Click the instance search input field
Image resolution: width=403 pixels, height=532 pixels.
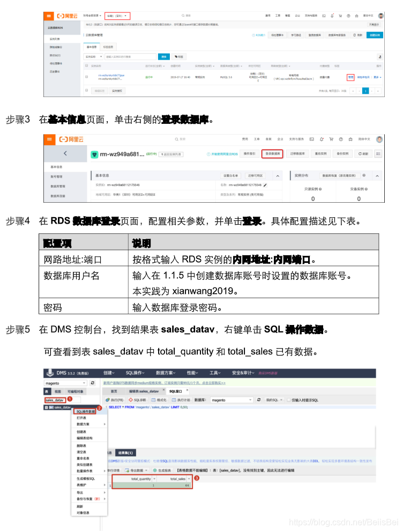pyautogui.click(x=130, y=57)
